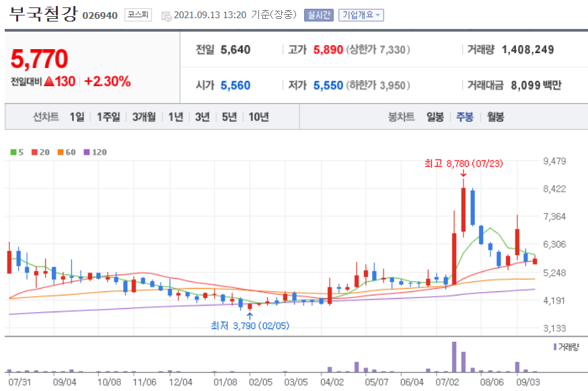This screenshot has height=391, width=588.
Task: Click the 상한가 7,330 text
Action: point(378,50)
